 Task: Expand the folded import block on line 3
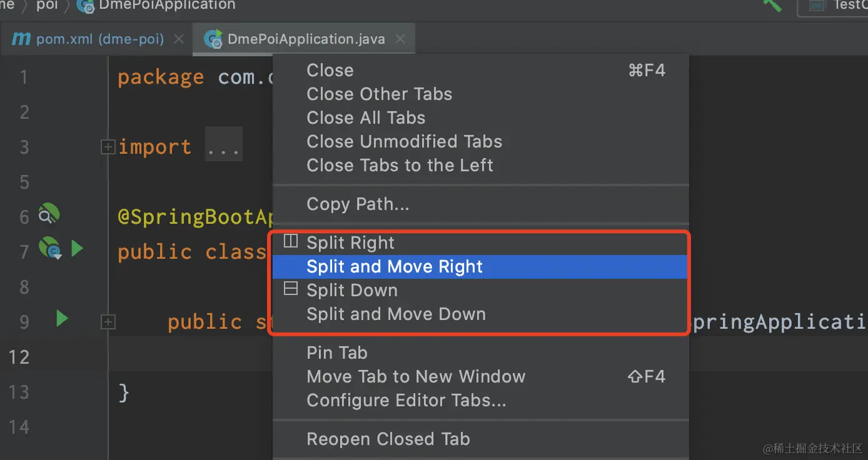coord(108,147)
